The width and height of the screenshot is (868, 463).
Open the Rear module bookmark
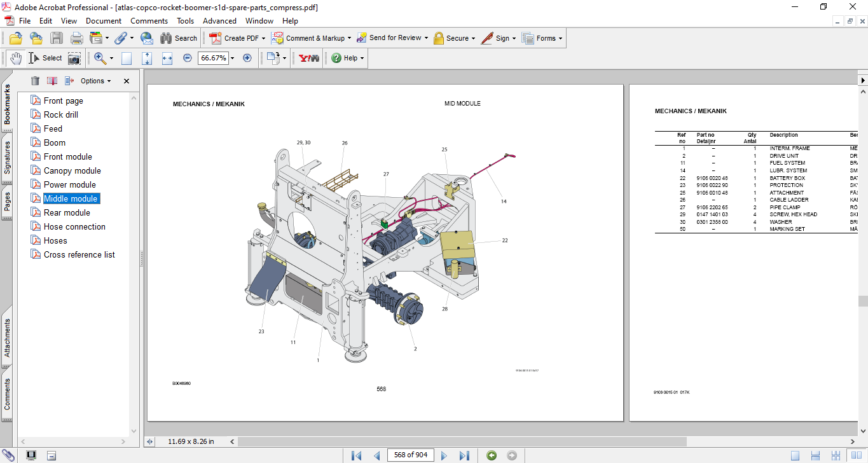(67, 212)
